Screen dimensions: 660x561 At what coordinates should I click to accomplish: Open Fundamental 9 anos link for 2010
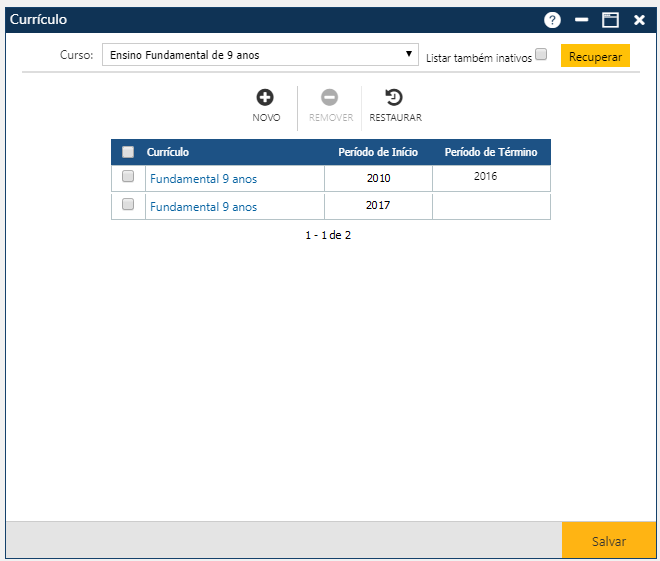203,179
